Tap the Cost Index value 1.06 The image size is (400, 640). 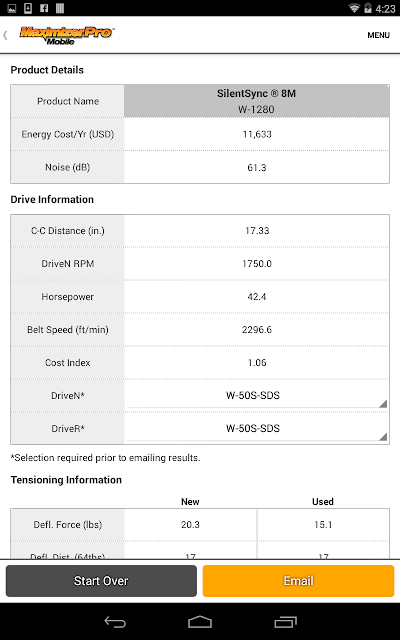click(257, 362)
